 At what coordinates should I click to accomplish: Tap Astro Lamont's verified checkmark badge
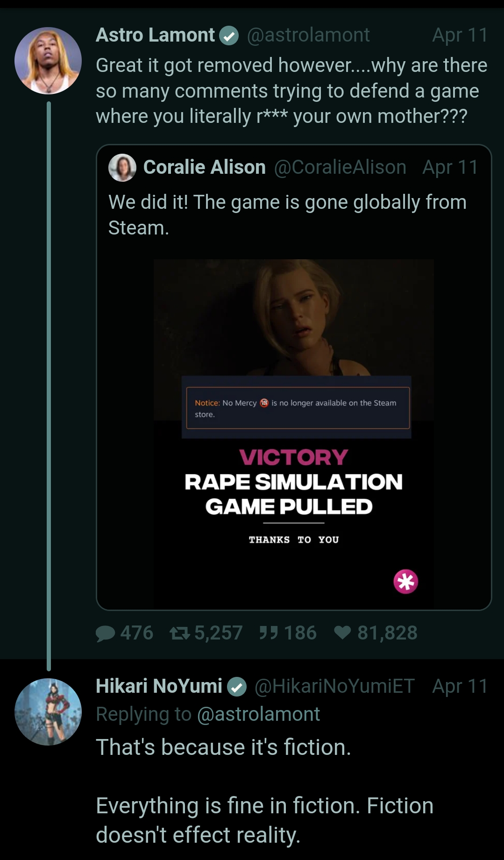(229, 36)
